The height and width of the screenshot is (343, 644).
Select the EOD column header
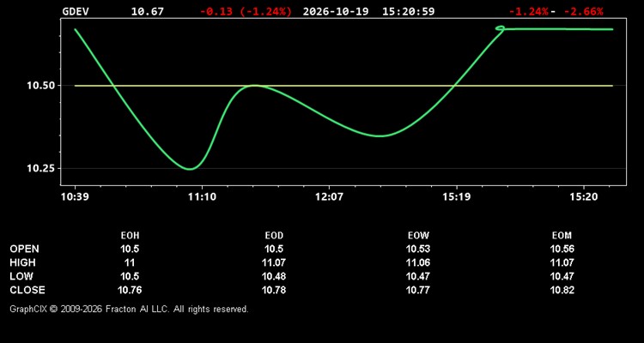click(x=274, y=236)
